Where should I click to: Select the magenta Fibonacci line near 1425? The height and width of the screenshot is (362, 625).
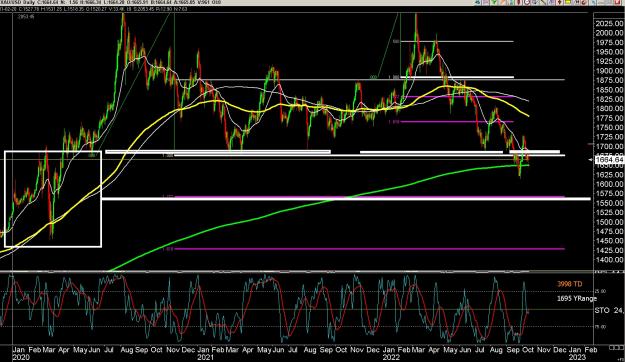[x=369, y=249]
